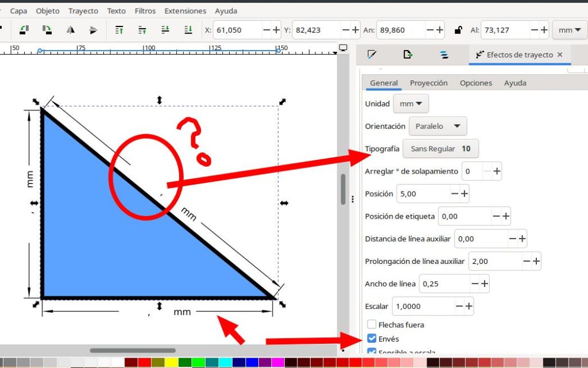Viewport: 588px width, 368px height.
Task: Increase Posición de etiqueta value
Action: click(x=506, y=216)
